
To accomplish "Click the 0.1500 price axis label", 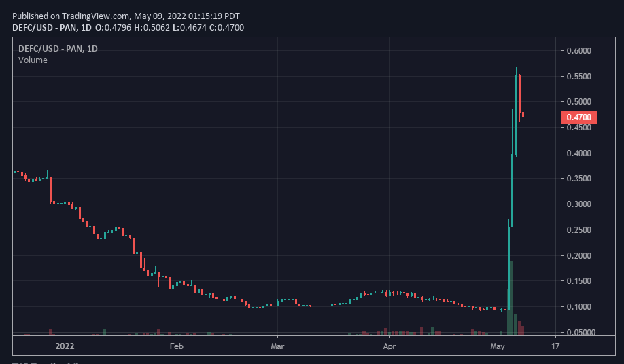I will coord(578,281).
